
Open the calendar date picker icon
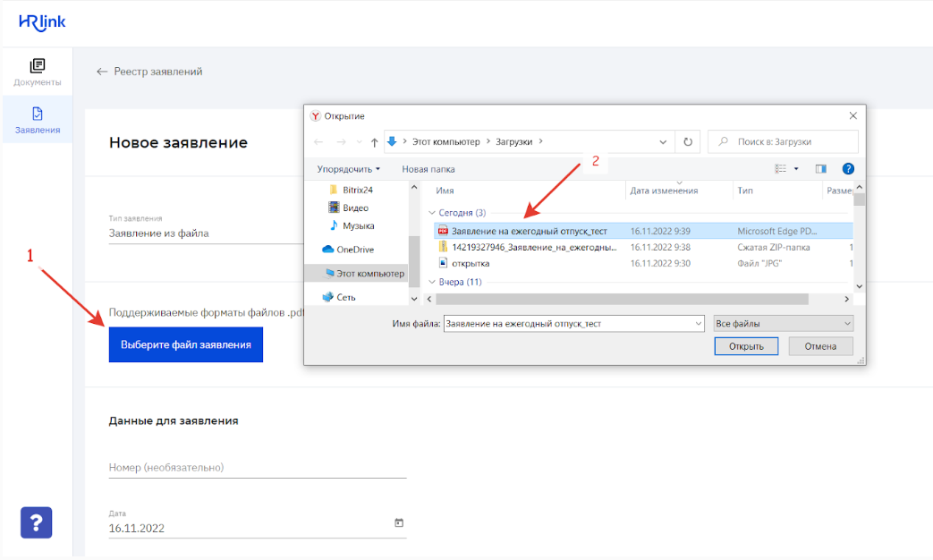(x=399, y=522)
